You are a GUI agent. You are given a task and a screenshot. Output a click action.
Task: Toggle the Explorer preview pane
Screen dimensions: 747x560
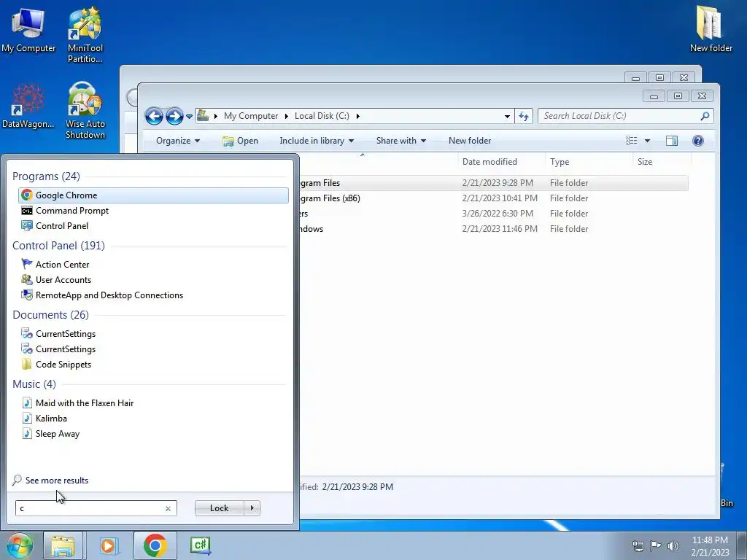pyautogui.click(x=672, y=141)
